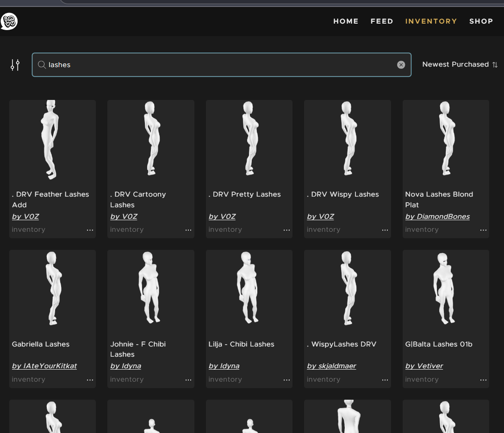
Task: Click the '. DRV Cartoony Lashes' title
Action: 138,199
